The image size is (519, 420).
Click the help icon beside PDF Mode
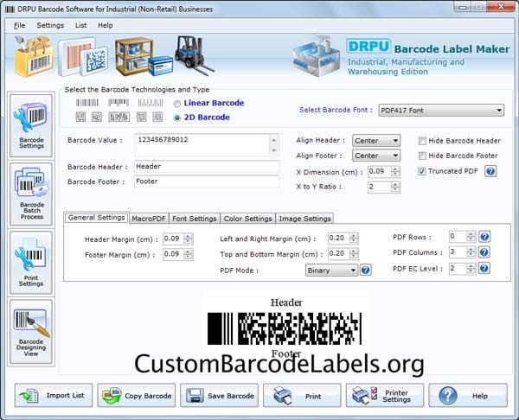tap(366, 270)
